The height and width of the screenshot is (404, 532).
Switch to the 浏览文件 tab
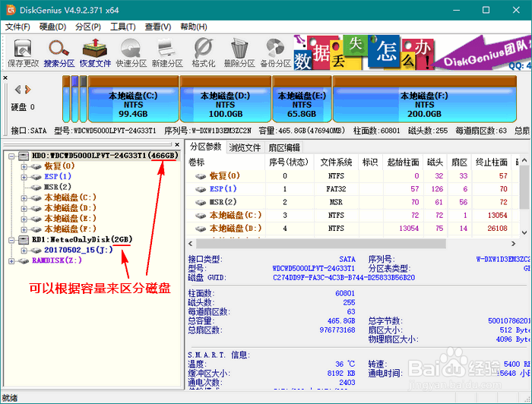[x=245, y=147]
